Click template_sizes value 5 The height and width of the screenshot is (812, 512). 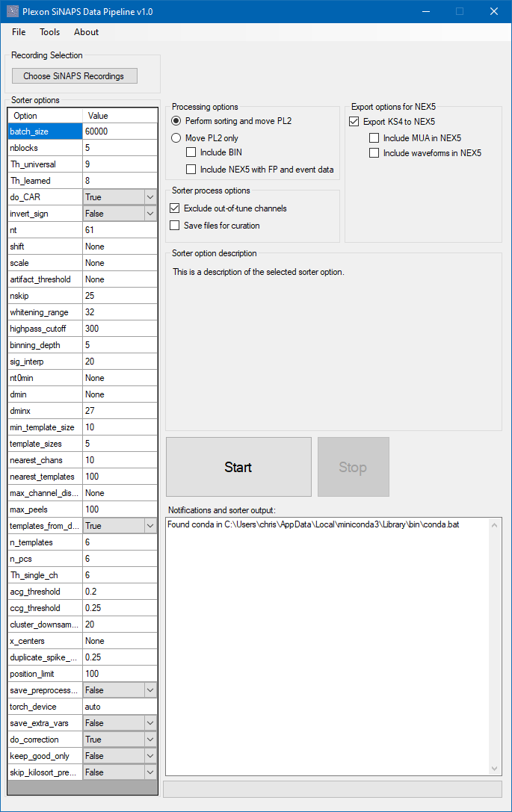pyautogui.click(x=120, y=444)
